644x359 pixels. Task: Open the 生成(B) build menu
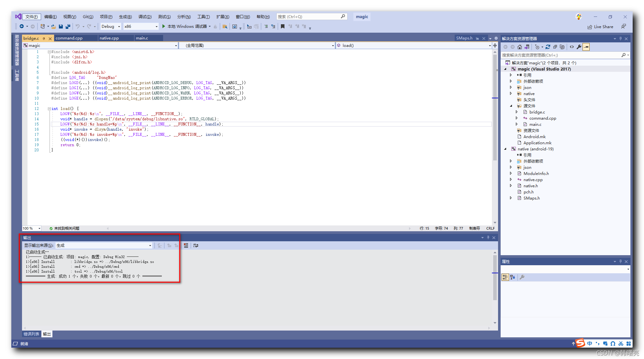(x=125, y=17)
